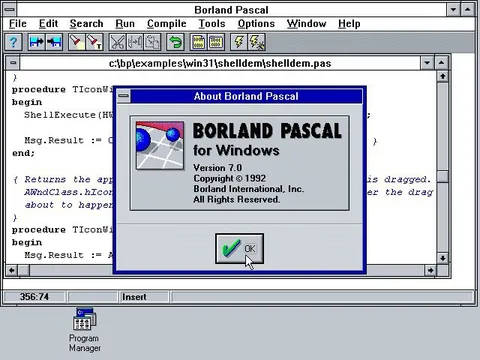Click the Save file disk icon
This screenshot has height=360, width=480.
(54, 42)
